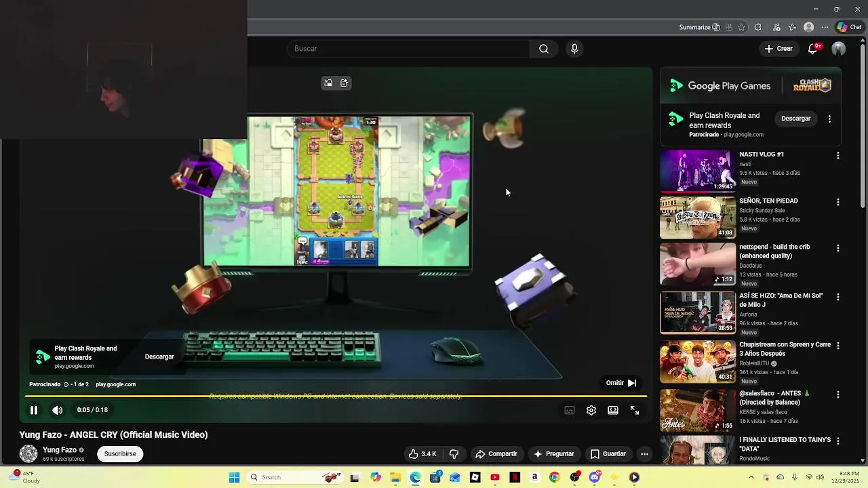The width and height of the screenshot is (868, 488).
Task: Open YouTube notifications bell
Action: 812,49
